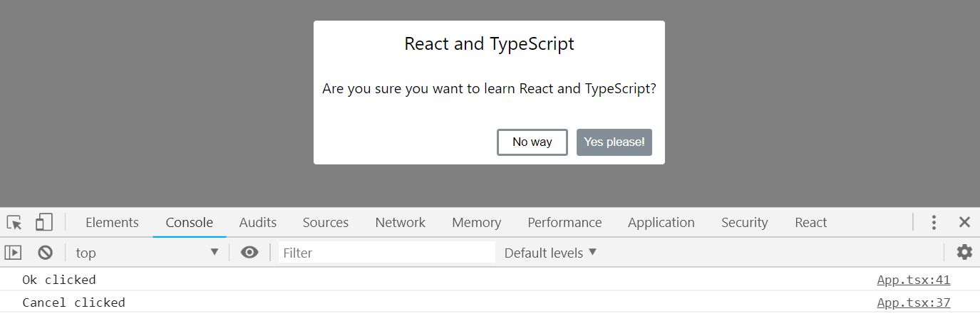Open App.tsx:37 source link

pos(913,302)
